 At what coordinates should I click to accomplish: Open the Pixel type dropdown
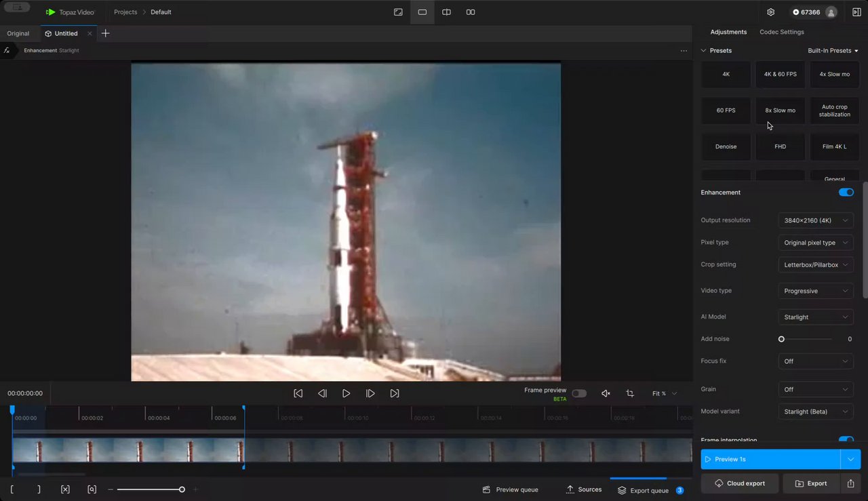click(816, 243)
